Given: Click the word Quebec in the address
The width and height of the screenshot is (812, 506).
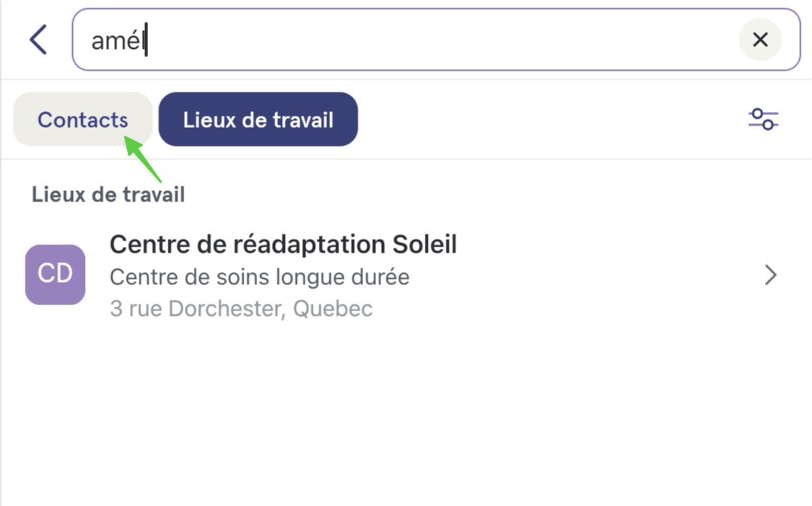Looking at the screenshot, I should tap(332, 309).
